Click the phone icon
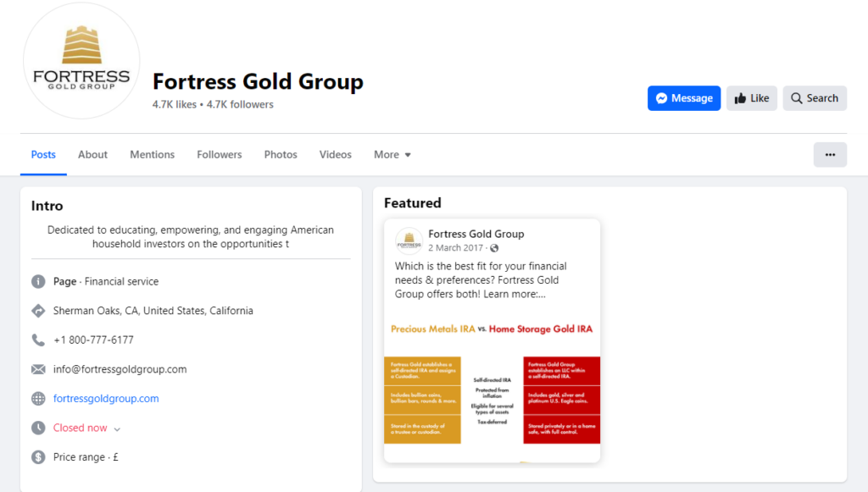Image resolution: width=868 pixels, height=492 pixels. pyautogui.click(x=38, y=340)
